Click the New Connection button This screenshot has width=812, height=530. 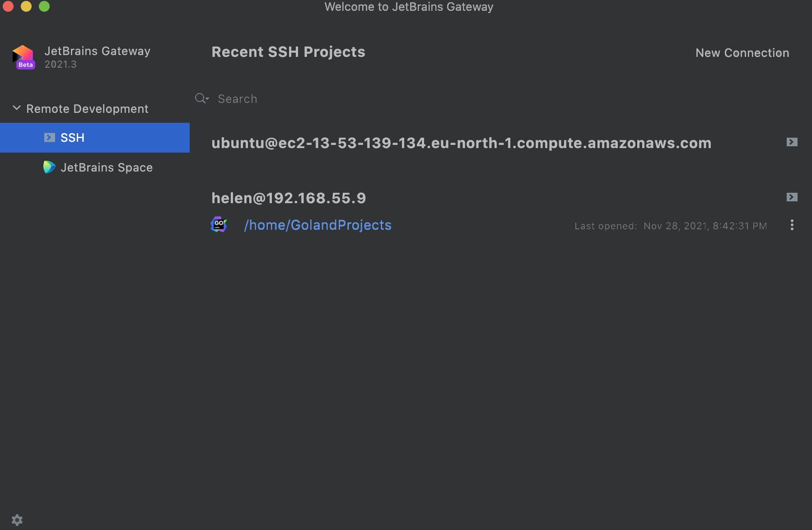point(742,53)
